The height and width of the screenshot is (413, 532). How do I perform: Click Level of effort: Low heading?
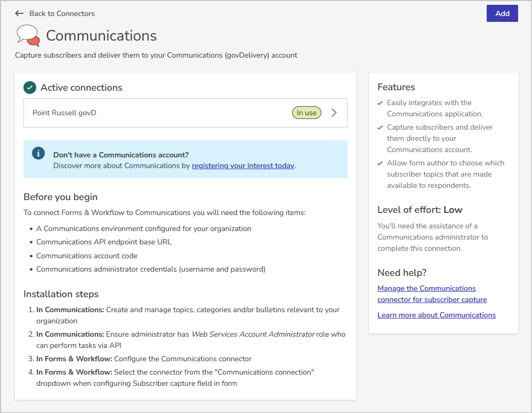pyautogui.click(x=420, y=210)
